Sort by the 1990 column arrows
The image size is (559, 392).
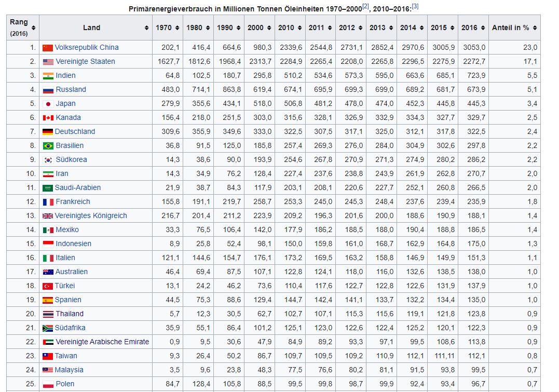point(239,28)
